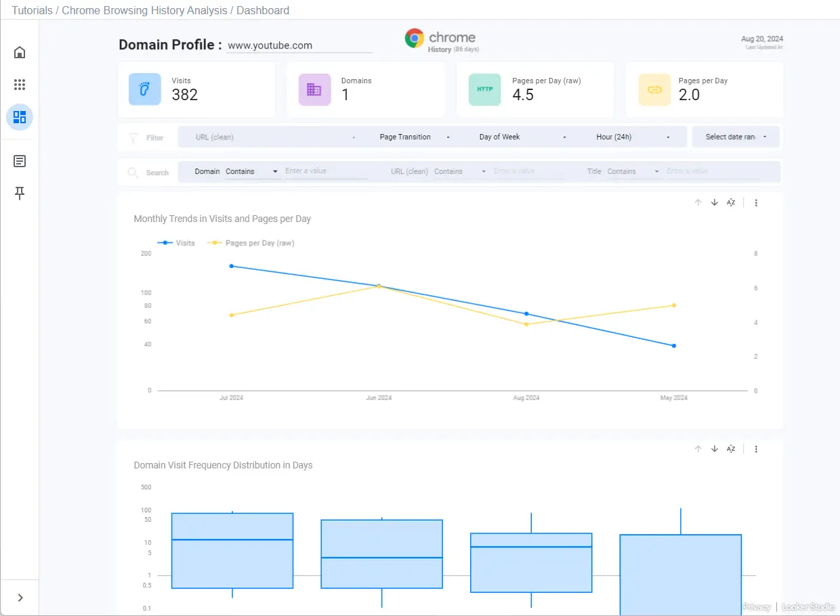Open the report pages icon in sidebar
840x616 pixels.
click(20, 161)
